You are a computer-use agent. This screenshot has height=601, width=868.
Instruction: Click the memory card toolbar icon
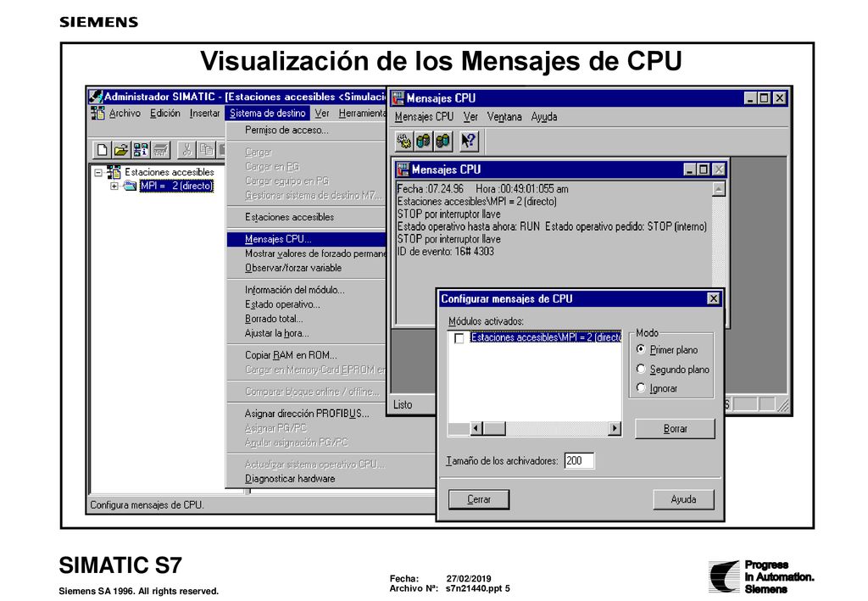coord(160,150)
